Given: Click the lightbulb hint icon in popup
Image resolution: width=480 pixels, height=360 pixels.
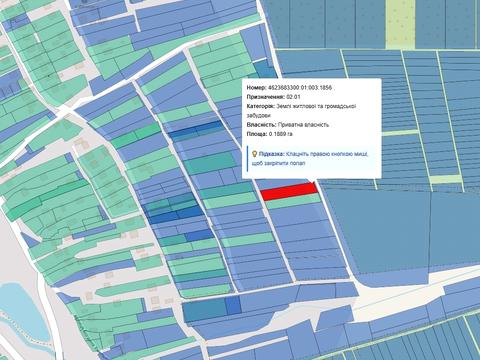Looking at the screenshot, I should (x=254, y=154).
